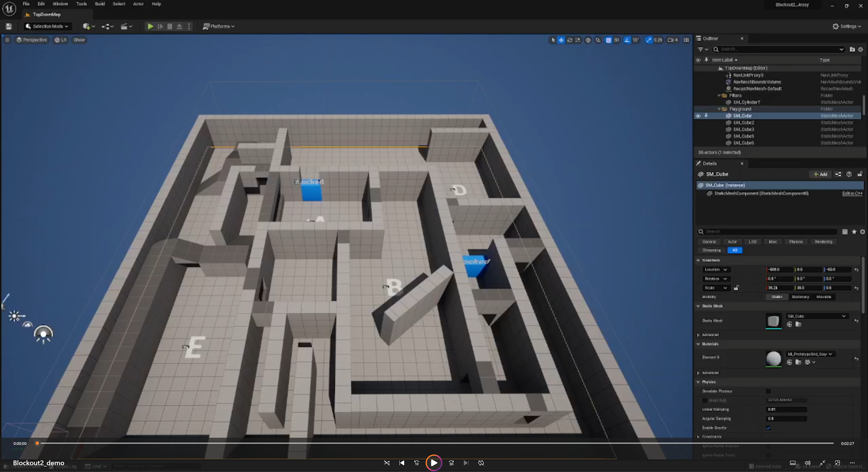Screen dimensions: 868x472
Task: Open Blueprint/Add Script icon in Details
Action: click(838, 174)
